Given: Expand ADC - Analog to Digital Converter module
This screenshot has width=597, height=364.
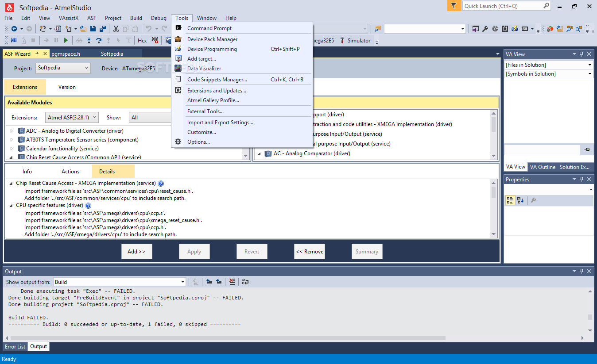Looking at the screenshot, I should tap(12, 131).
